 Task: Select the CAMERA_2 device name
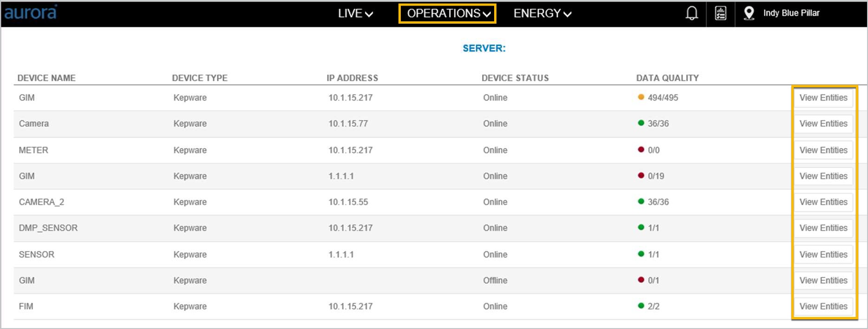pos(41,202)
